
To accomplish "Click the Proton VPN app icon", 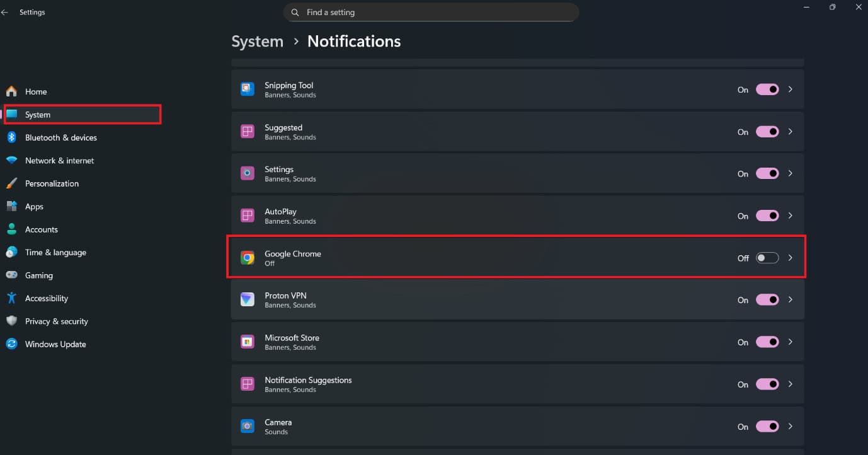I will [248, 300].
